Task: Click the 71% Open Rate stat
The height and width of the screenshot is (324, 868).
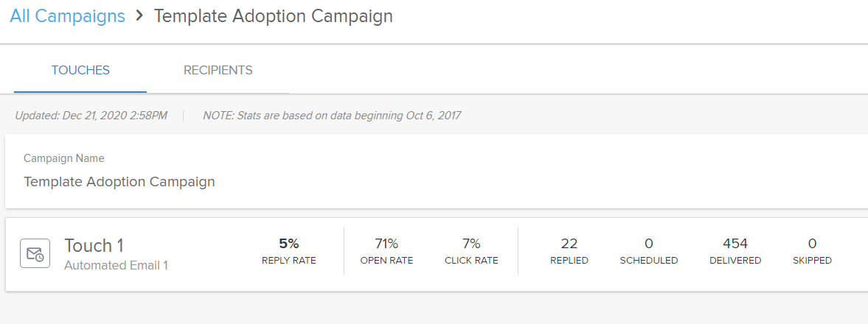Action: pyautogui.click(x=386, y=252)
